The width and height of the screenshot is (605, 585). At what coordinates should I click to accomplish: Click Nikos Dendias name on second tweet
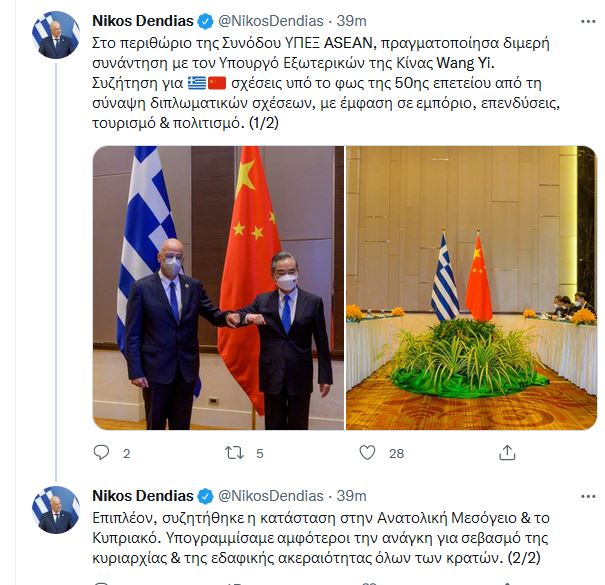[143, 496]
